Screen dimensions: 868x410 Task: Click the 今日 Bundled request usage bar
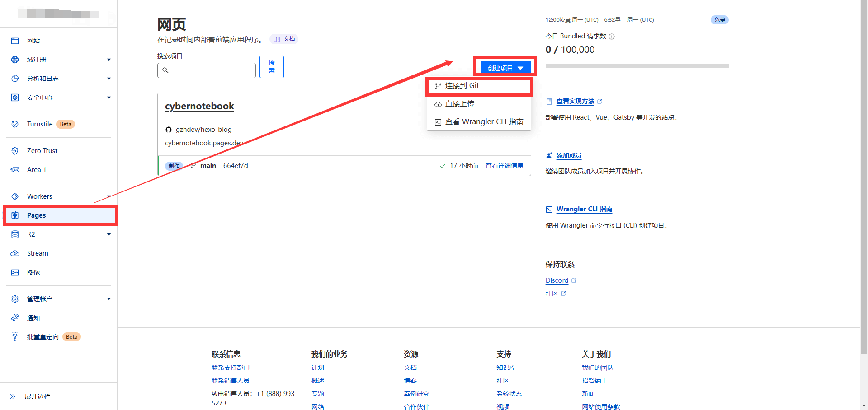[x=637, y=66]
